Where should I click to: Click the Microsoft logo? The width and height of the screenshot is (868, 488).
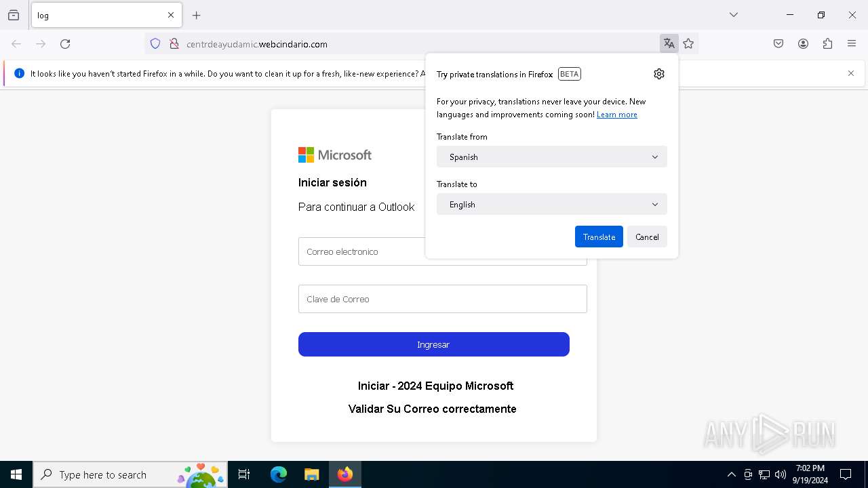pos(335,155)
